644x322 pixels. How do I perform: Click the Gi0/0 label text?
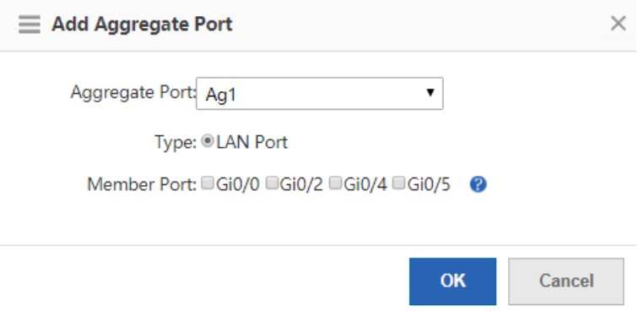coord(238,184)
